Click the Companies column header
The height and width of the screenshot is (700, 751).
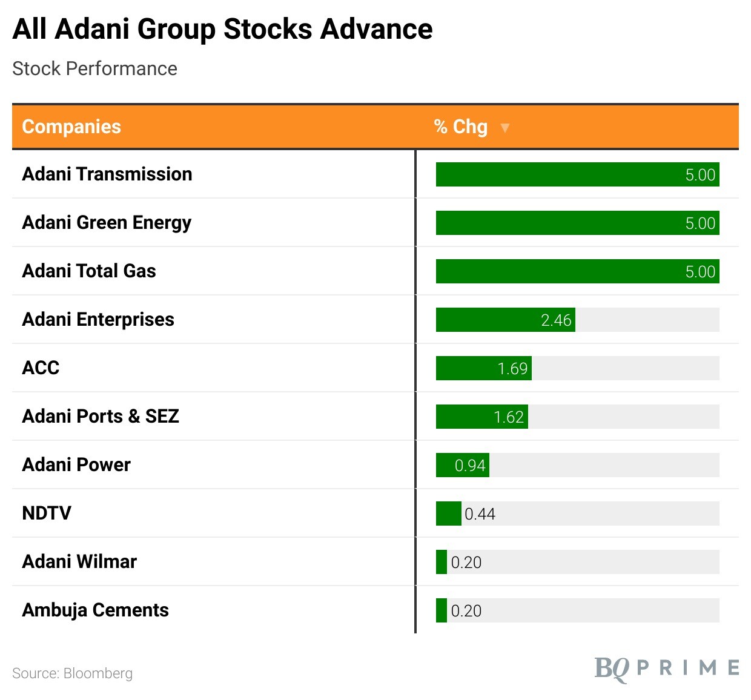(71, 127)
